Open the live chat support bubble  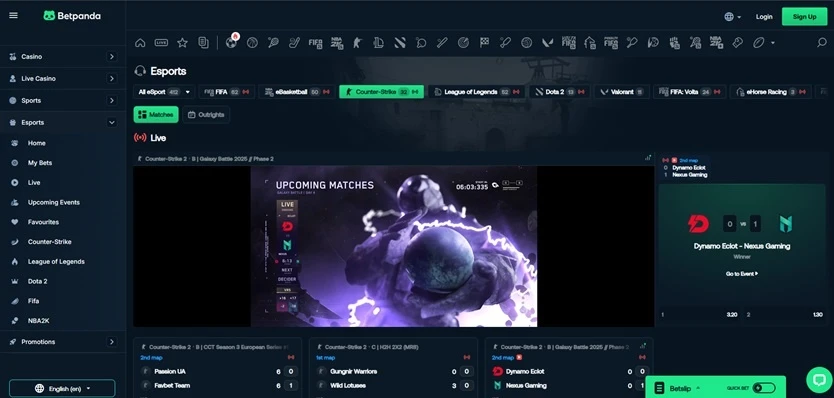pyautogui.click(x=819, y=379)
